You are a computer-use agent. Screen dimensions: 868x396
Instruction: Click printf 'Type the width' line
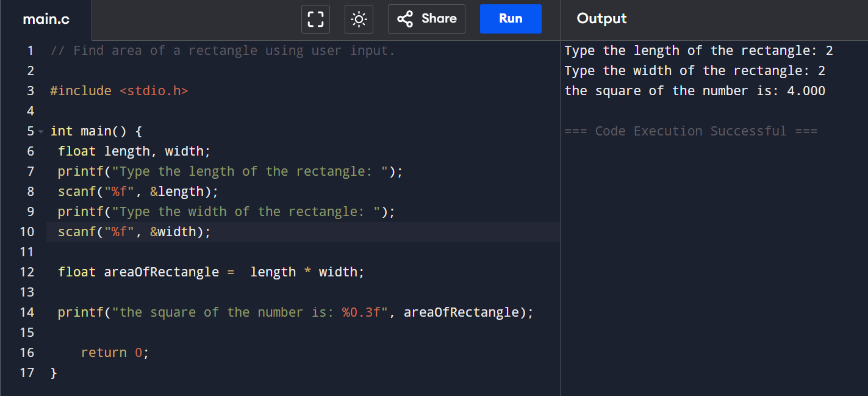[x=227, y=212]
